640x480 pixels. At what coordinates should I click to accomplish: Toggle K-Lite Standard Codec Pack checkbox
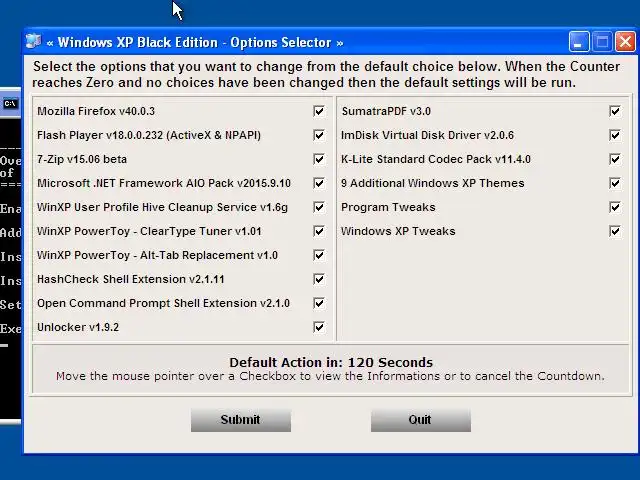pyautogui.click(x=615, y=159)
